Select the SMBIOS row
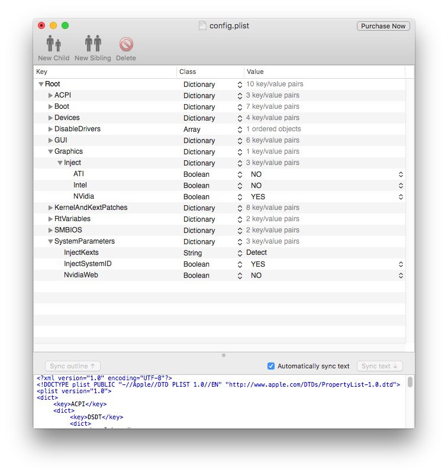Screen dimensions: 448x476 pos(220,231)
